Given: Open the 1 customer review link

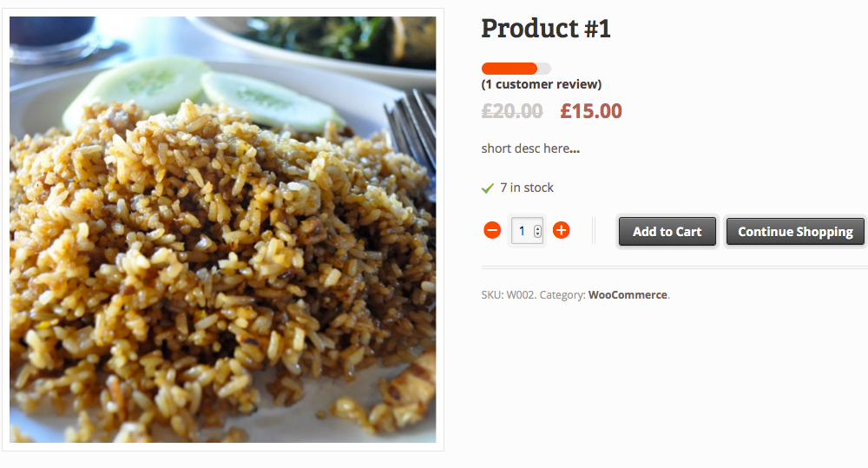Looking at the screenshot, I should click(x=542, y=84).
